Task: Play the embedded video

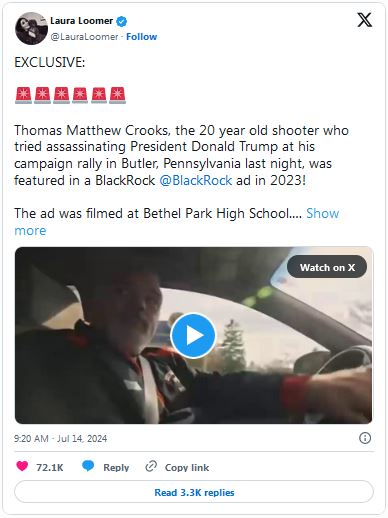Action: pos(193,335)
